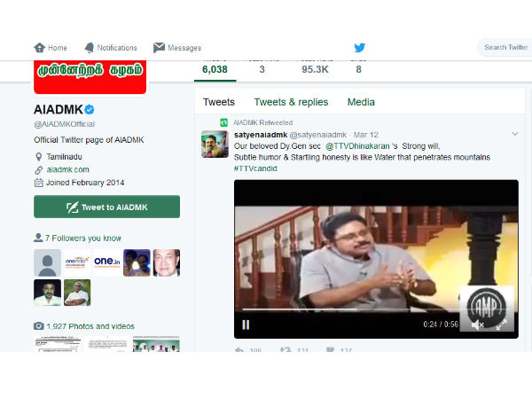Switch to the Tweets tab
Screen dimensions: 532x399
click(219, 102)
